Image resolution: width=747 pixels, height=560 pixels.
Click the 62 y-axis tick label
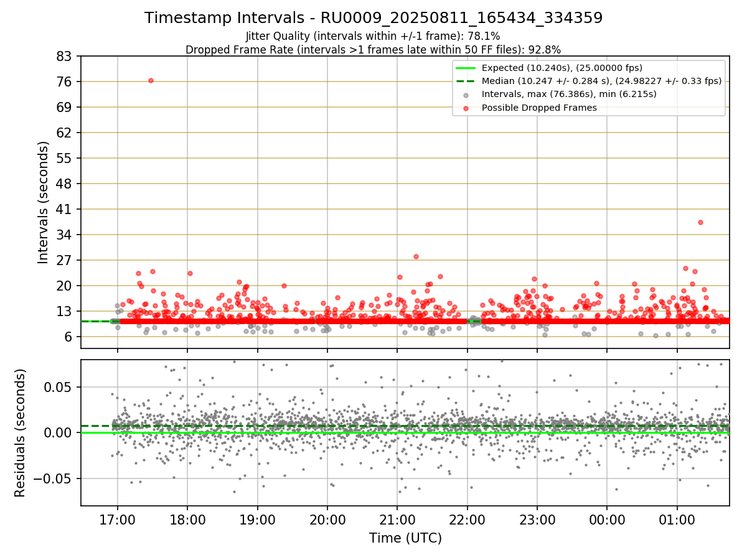click(x=65, y=133)
